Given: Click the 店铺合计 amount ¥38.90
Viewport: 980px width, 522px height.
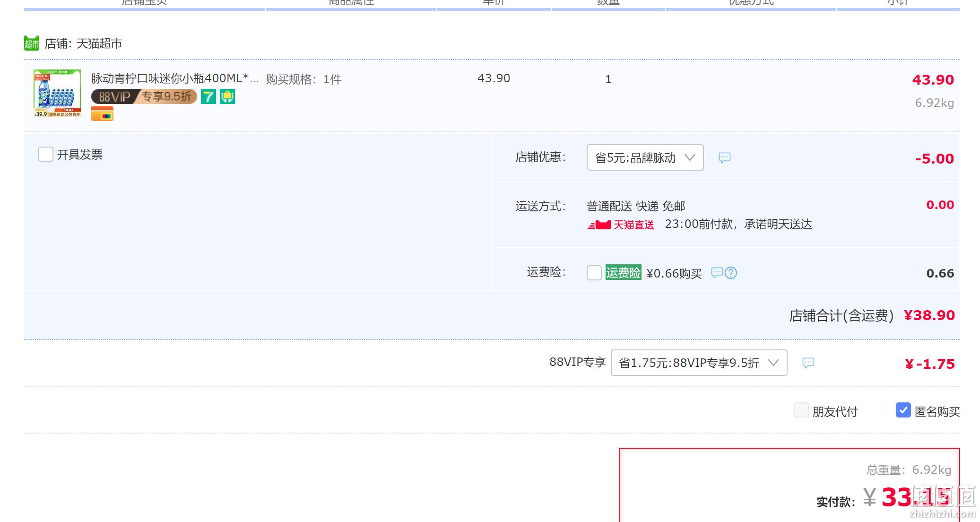Looking at the screenshot, I should click(929, 315).
